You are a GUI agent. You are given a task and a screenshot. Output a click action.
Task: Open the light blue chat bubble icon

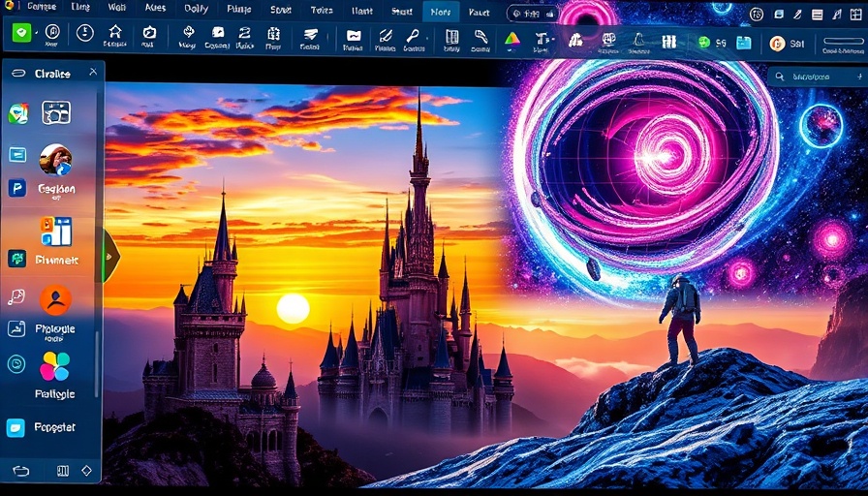click(15, 428)
